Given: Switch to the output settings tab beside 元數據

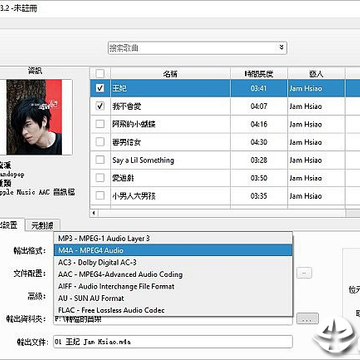Looking at the screenshot, I should tap(13, 225).
